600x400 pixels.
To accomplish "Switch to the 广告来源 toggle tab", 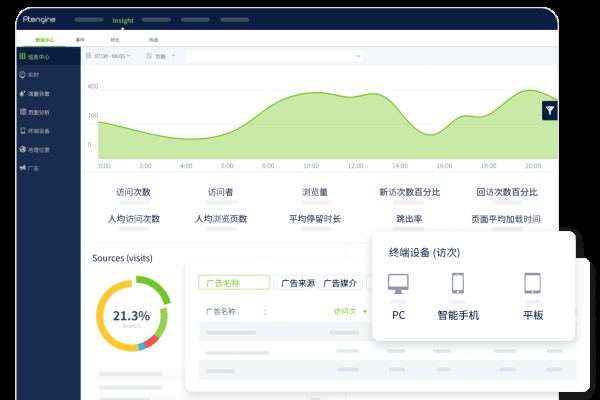I will click(x=296, y=283).
